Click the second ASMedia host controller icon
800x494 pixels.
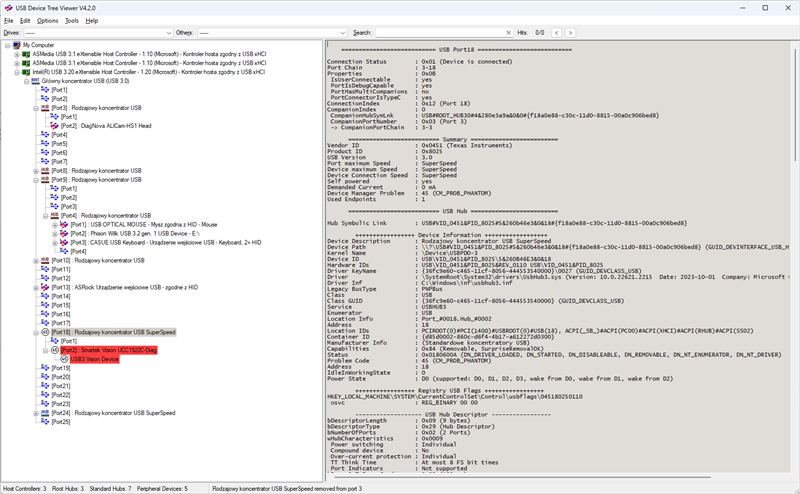(26, 63)
